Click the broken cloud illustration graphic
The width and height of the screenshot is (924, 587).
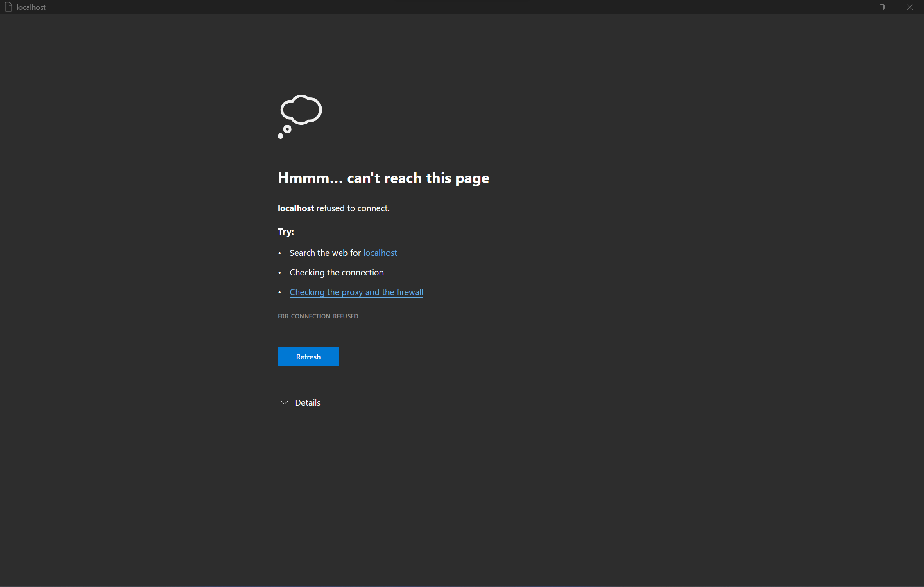coord(300,117)
